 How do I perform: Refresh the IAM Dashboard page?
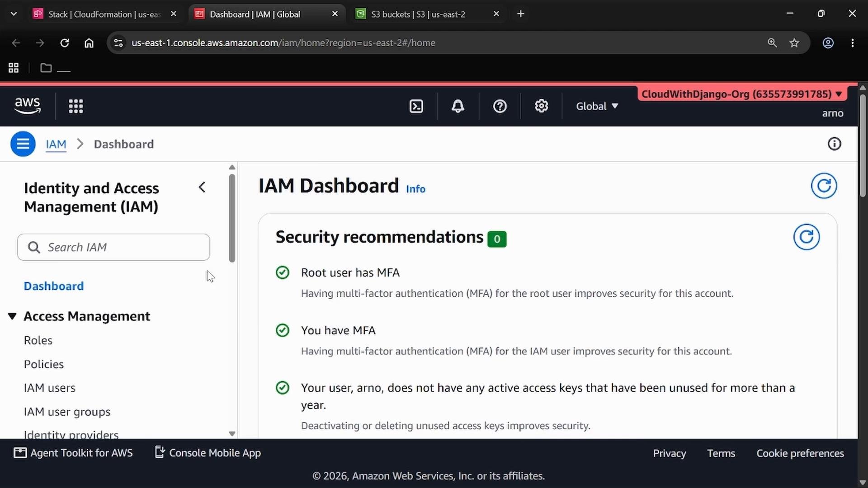click(824, 186)
